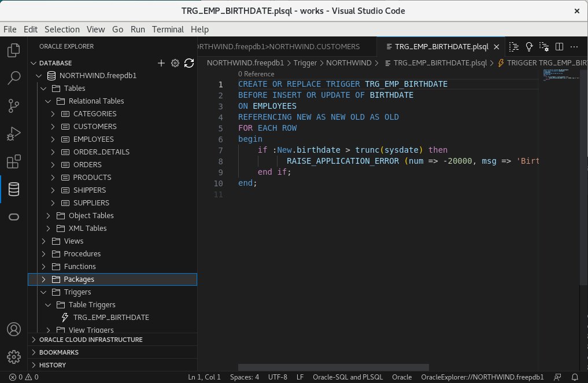Click the Ln 1, Col 1 status entry
The image size is (588, 383).
[204, 377]
